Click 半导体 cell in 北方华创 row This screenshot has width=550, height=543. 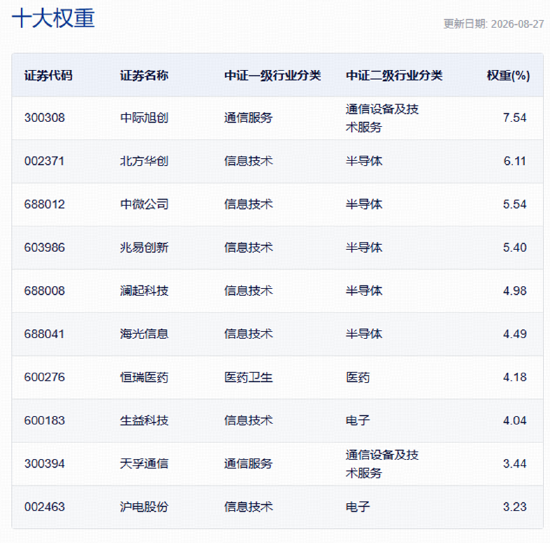[x=364, y=161]
